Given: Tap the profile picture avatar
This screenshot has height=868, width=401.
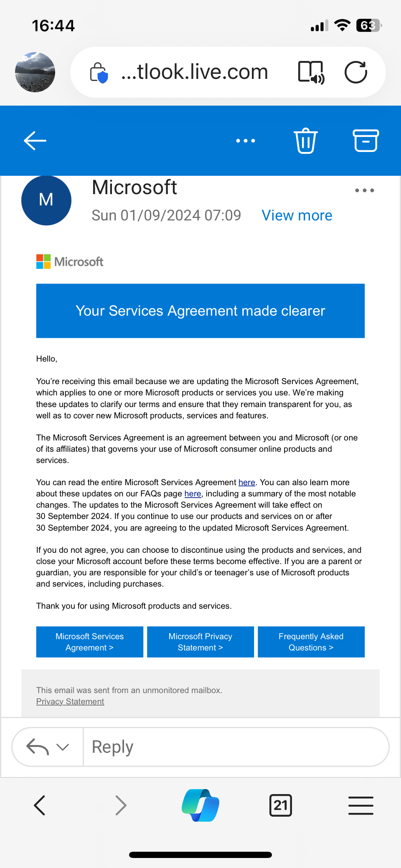Looking at the screenshot, I should pos(35,72).
